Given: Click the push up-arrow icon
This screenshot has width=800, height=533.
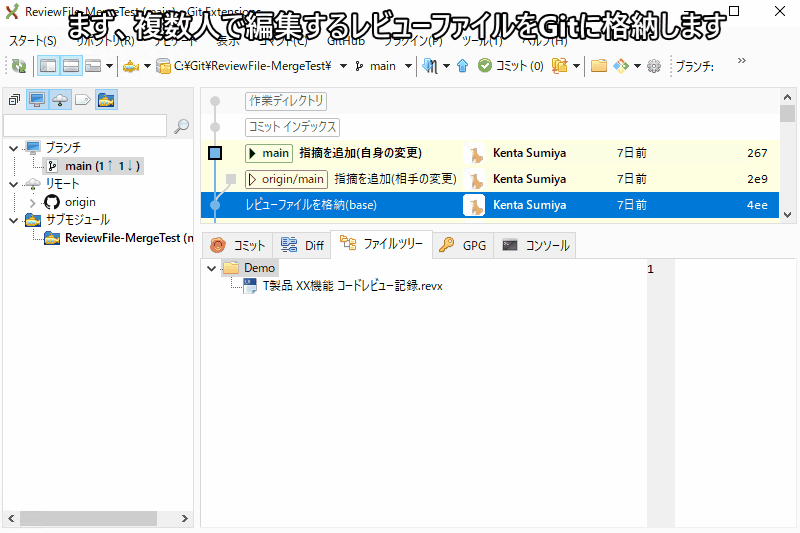Looking at the screenshot, I should [x=462, y=66].
